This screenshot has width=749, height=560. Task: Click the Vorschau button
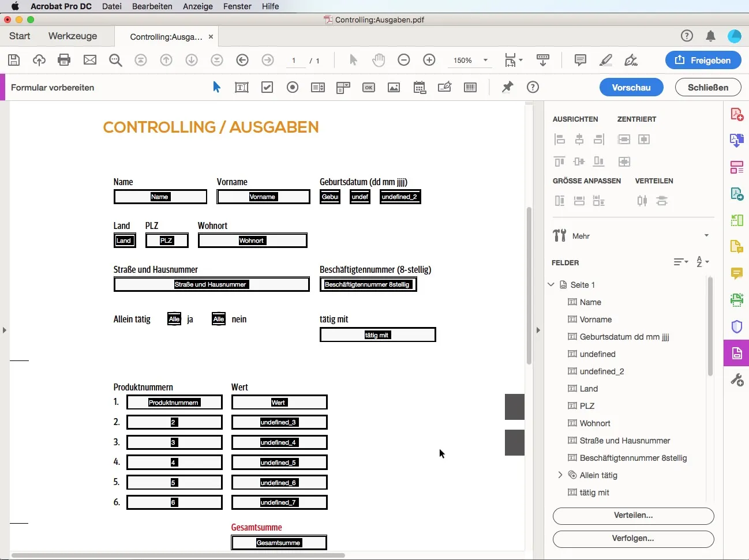pyautogui.click(x=631, y=87)
